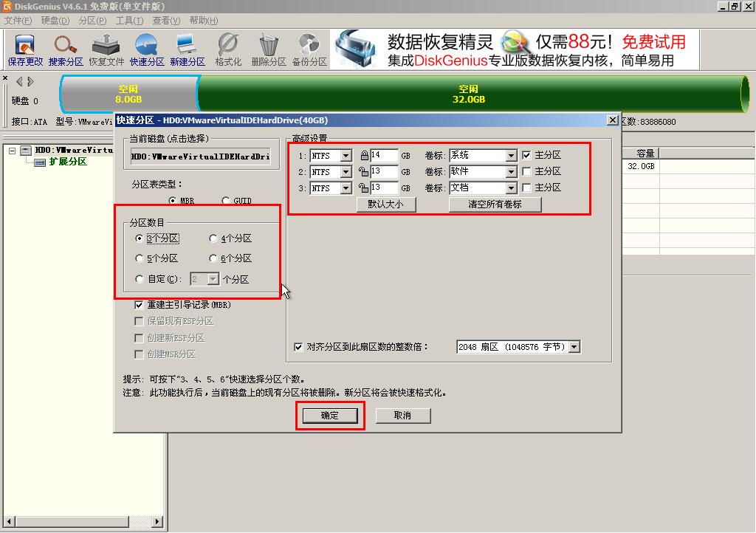Open file system dropdown for partition 2
This screenshot has height=533, width=756.
346,171
